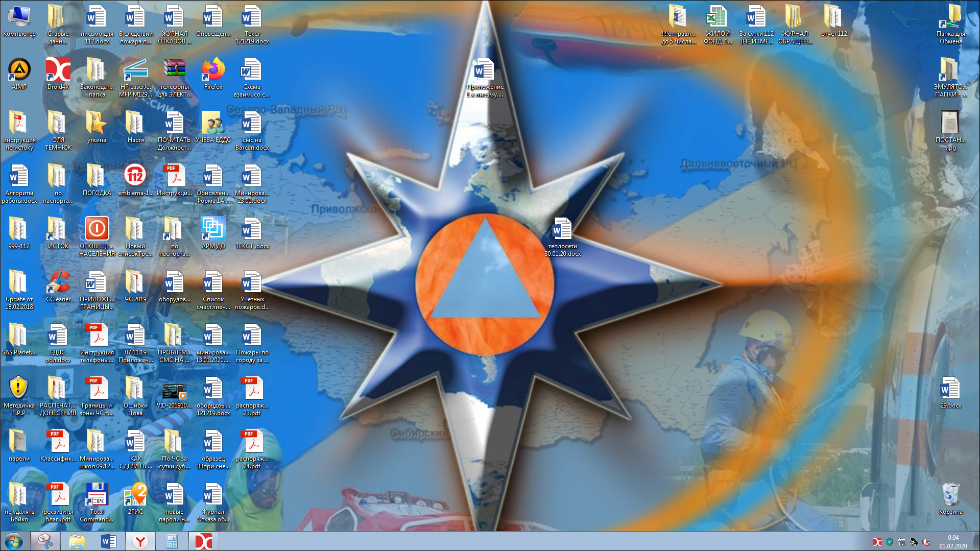This screenshot has width=980, height=551.
Task: Open ЕДДС обл.docx document
Action: pyautogui.click(x=58, y=343)
